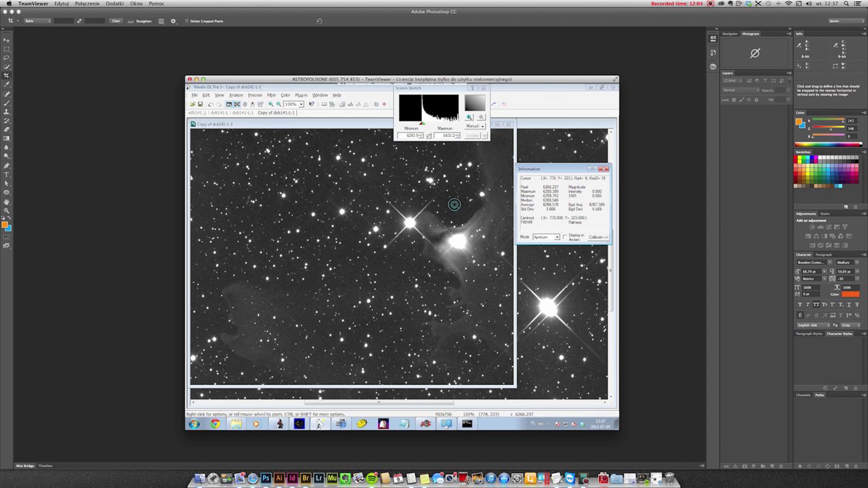
Task: Click the Maximum value field in Screen Stretch
Action: point(447,136)
